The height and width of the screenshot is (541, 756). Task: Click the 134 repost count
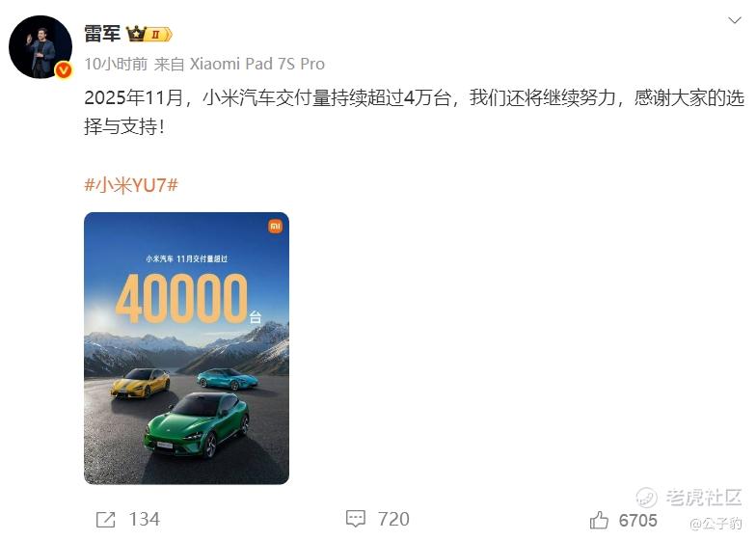145,519
